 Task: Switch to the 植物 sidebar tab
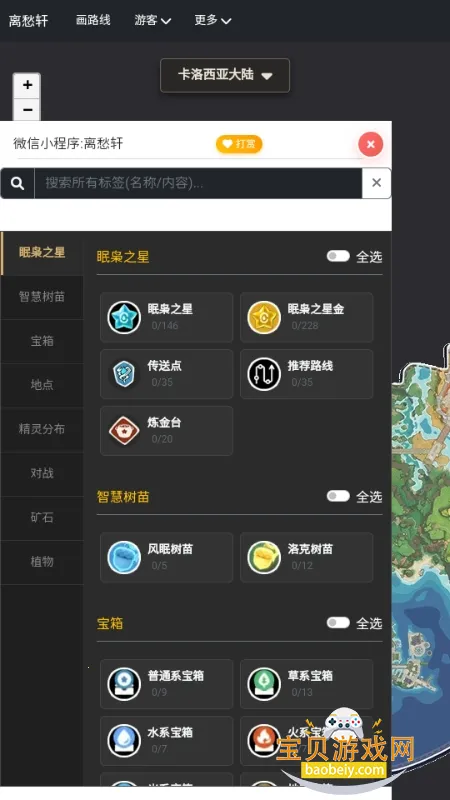[x=42, y=562]
